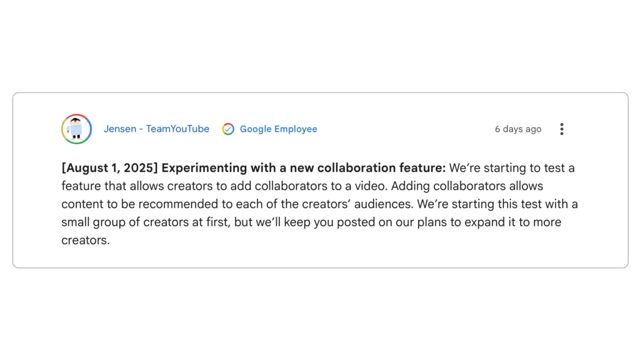Open the Jensen - TeamYouTube profile link

(156, 129)
